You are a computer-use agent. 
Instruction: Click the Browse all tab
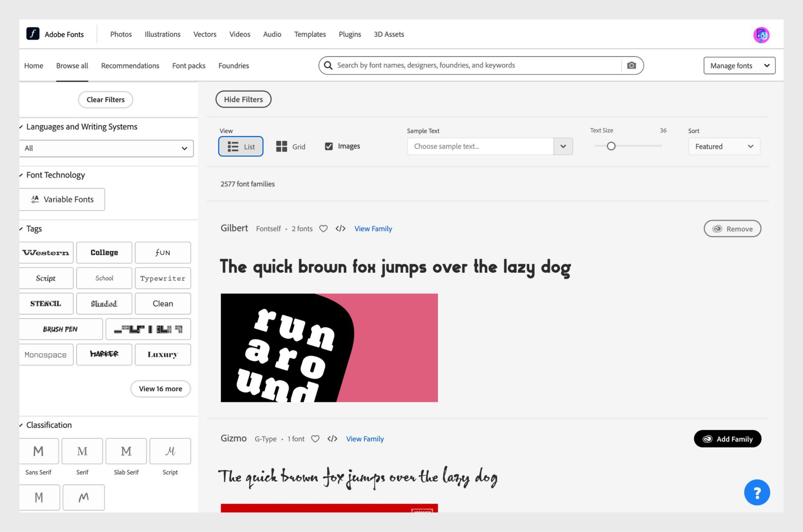(x=72, y=65)
